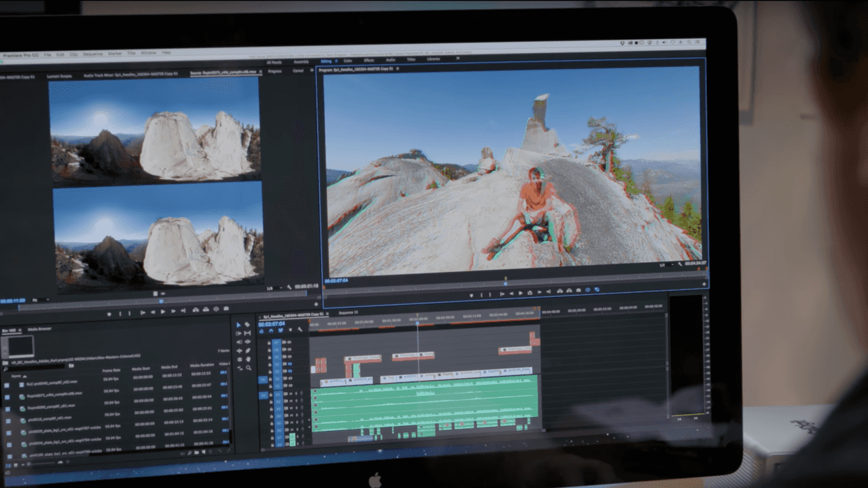Toggle sort arrow on Name column
The width and height of the screenshot is (868, 488).
24,376
